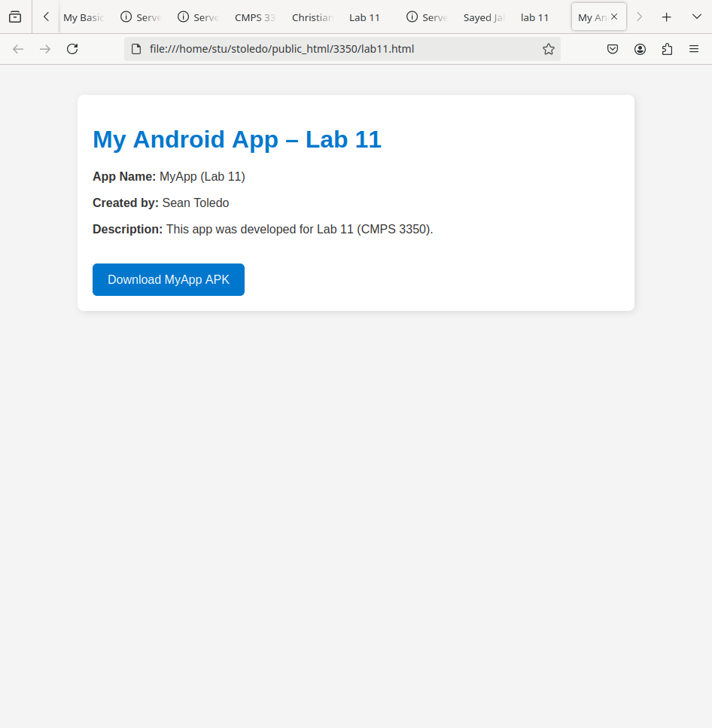
Task: Open the Extensions puzzle-piece icon
Action: point(667,49)
